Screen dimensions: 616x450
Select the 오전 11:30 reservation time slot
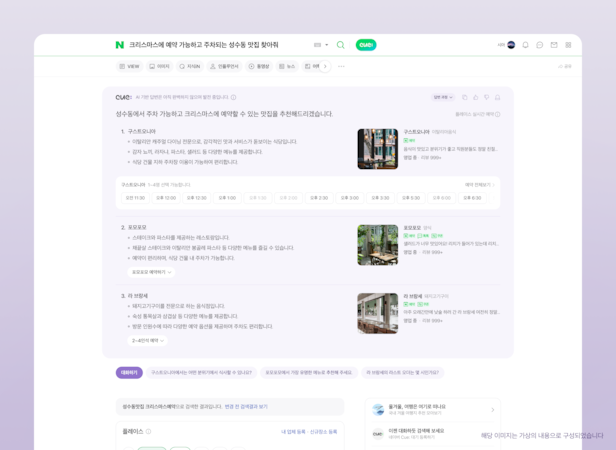point(135,198)
